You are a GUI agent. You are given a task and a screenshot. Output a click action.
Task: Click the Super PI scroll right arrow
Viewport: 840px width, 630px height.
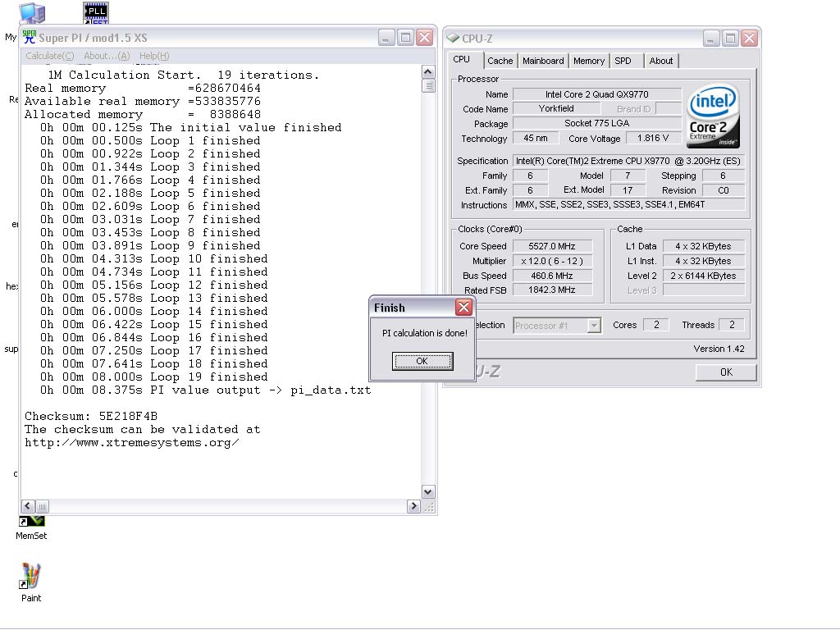coord(413,506)
